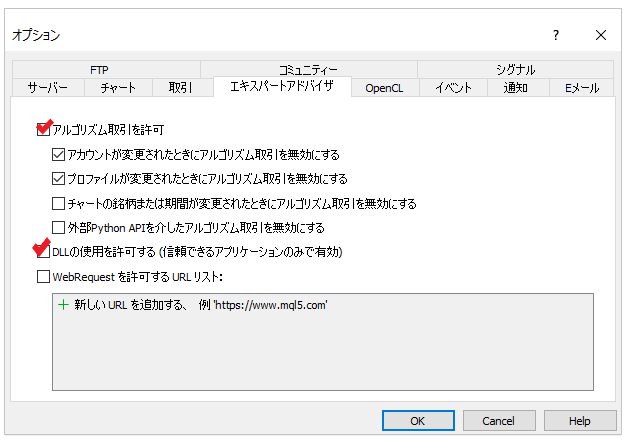Toggle DLLの使用を許可する checkbox
Screen dimensions: 628x445
click(43, 252)
